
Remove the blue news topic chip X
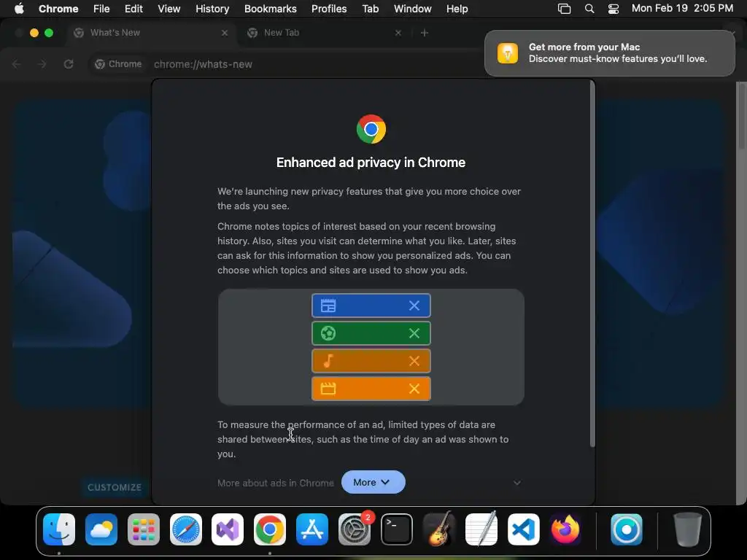[414, 306]
